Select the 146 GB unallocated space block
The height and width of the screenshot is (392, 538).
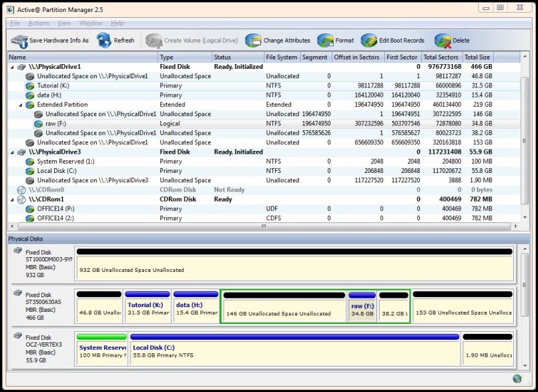[x=284, y=306]
